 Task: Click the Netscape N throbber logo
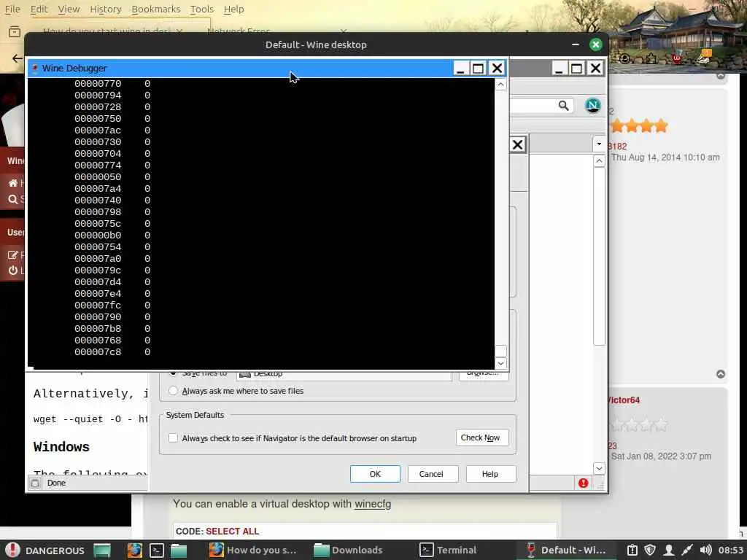point(592,105)
